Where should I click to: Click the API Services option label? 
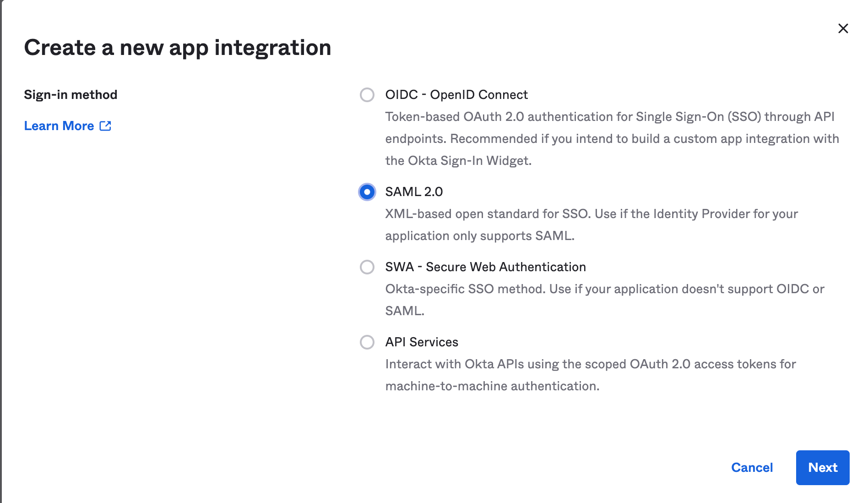(x=422, y=342)
